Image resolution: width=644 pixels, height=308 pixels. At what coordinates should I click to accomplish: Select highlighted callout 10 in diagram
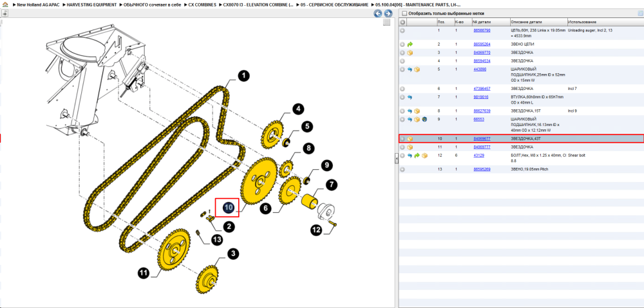coord(229,208)
